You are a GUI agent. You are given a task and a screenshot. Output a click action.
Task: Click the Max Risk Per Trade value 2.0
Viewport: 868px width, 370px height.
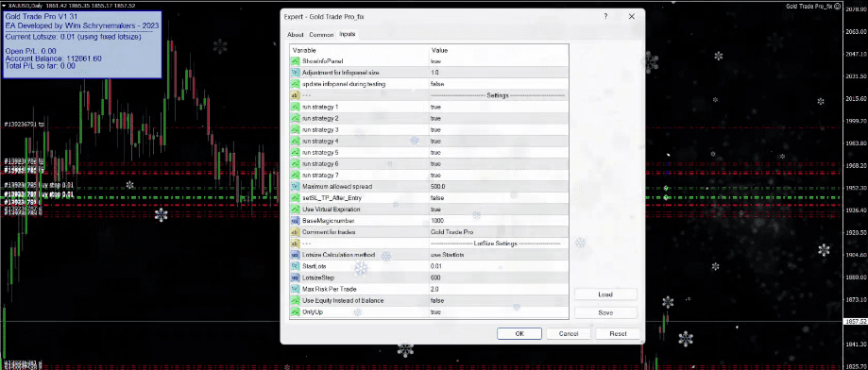[x=434, y=289]
